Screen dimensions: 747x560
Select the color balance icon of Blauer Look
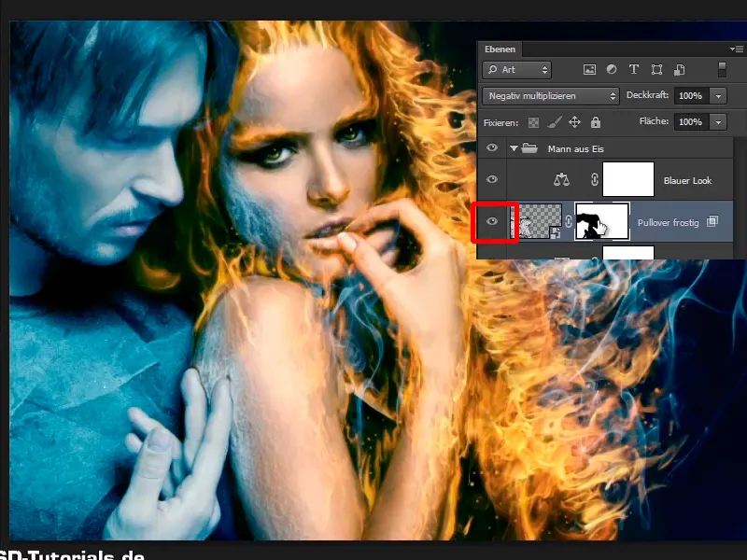[562, 179]
